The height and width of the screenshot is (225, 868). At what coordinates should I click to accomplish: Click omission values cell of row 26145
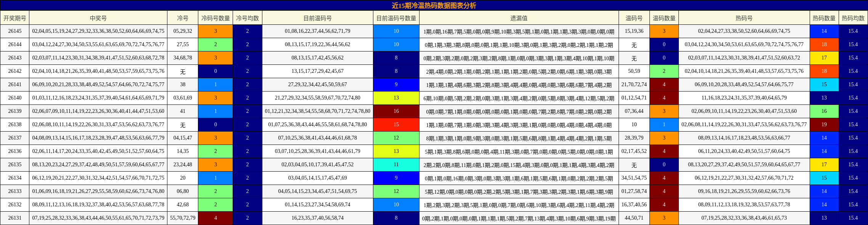[519, 31]
